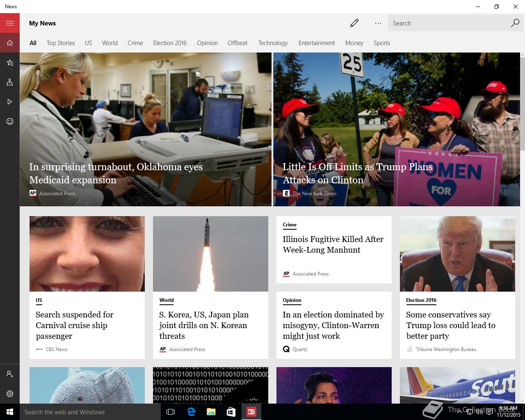525x420 pixels.
Task: Open Trump Plans Attacks on Clinton headline
Action: pos(357,173)
